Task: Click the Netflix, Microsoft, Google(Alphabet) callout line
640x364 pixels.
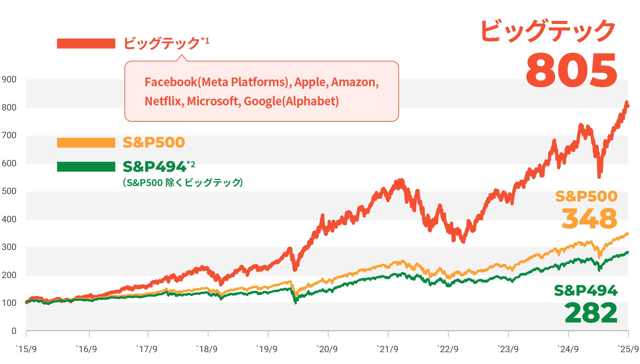Action: 242,101
